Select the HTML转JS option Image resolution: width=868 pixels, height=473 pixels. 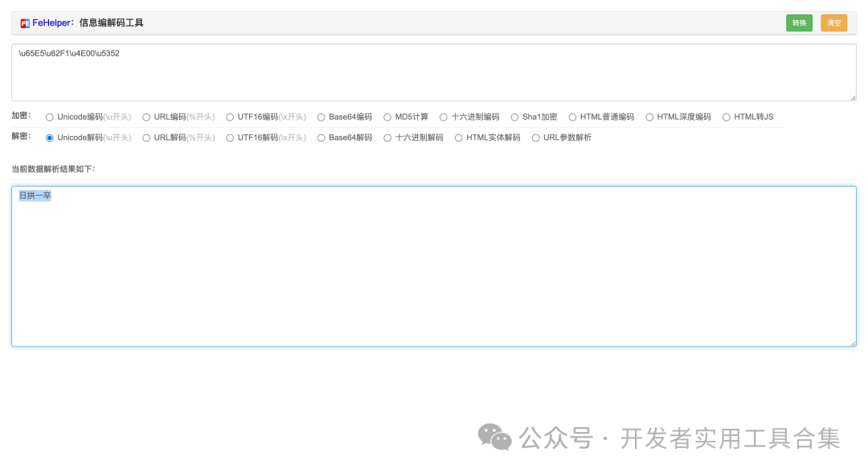[728, 117]
